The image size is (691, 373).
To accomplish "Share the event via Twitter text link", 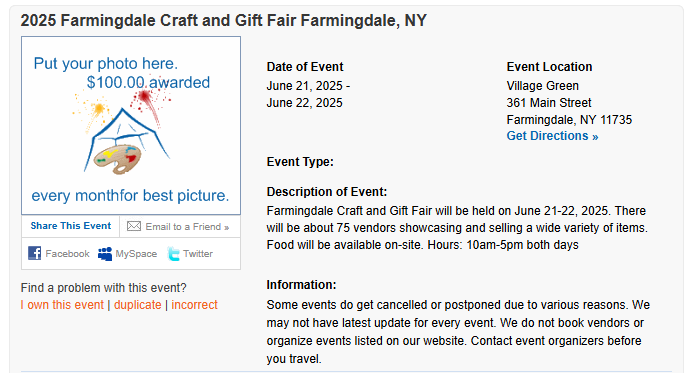I will [x=198, y=254].
